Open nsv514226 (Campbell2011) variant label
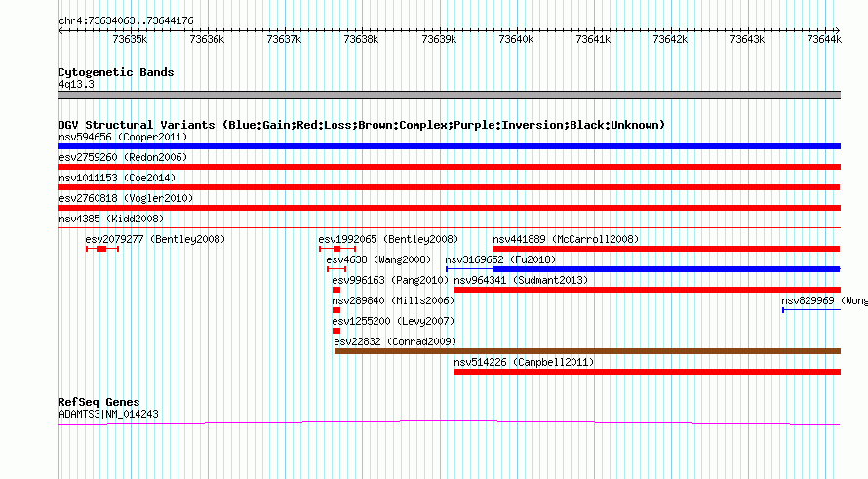Viewport: 868px width, 479px height. [524, 362]
